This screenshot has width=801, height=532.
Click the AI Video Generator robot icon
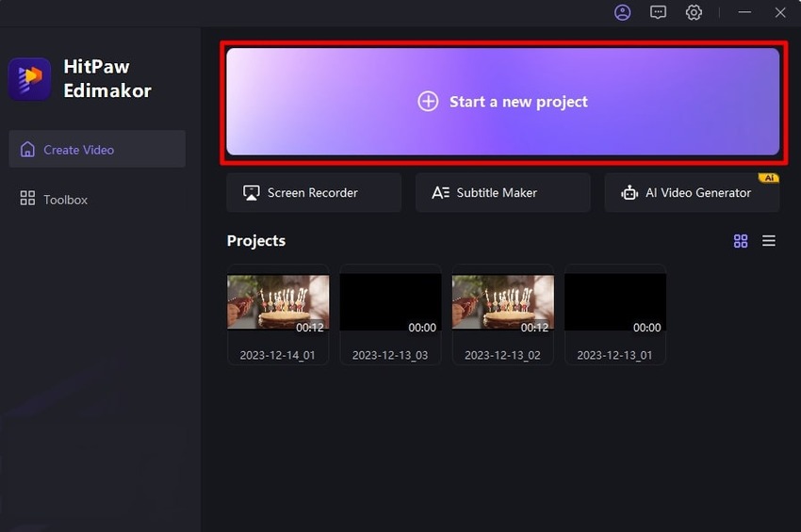point(629,193)
